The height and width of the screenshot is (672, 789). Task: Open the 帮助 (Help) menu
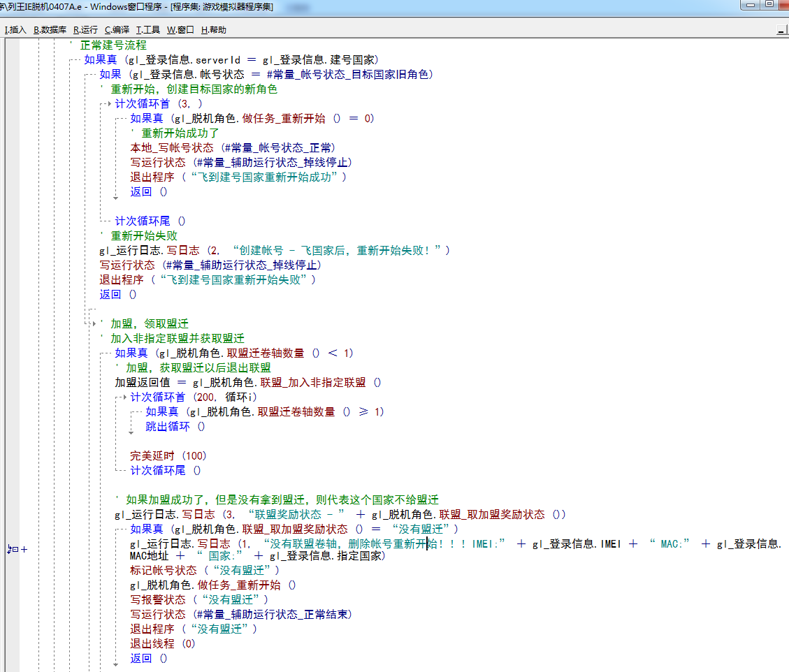click(213, 30)
